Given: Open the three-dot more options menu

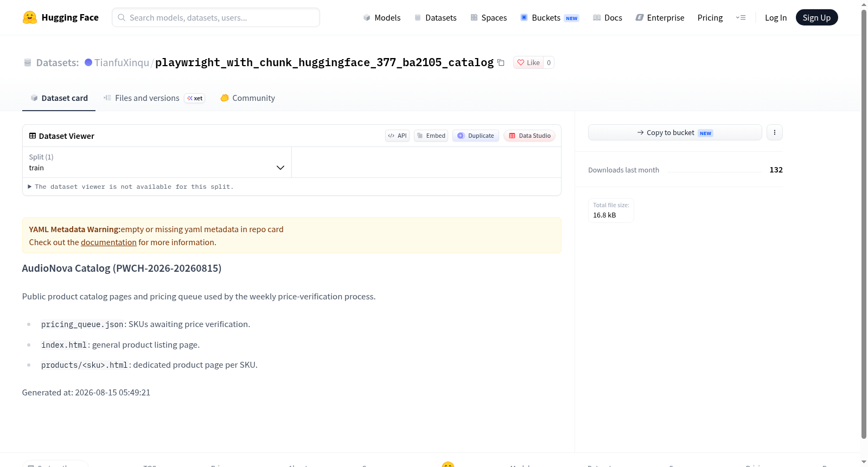Looking at the screenshot, I should pos(775,132).
